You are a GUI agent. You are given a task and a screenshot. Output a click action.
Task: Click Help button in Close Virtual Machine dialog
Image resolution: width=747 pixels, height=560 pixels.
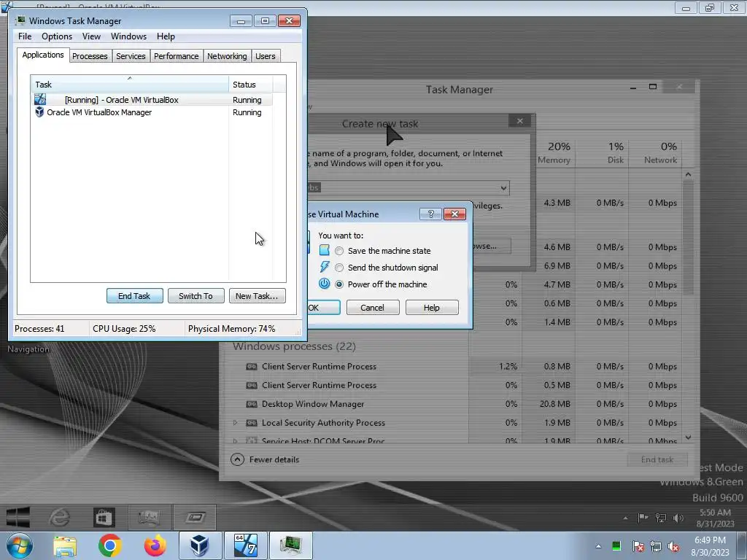(432, 308)
